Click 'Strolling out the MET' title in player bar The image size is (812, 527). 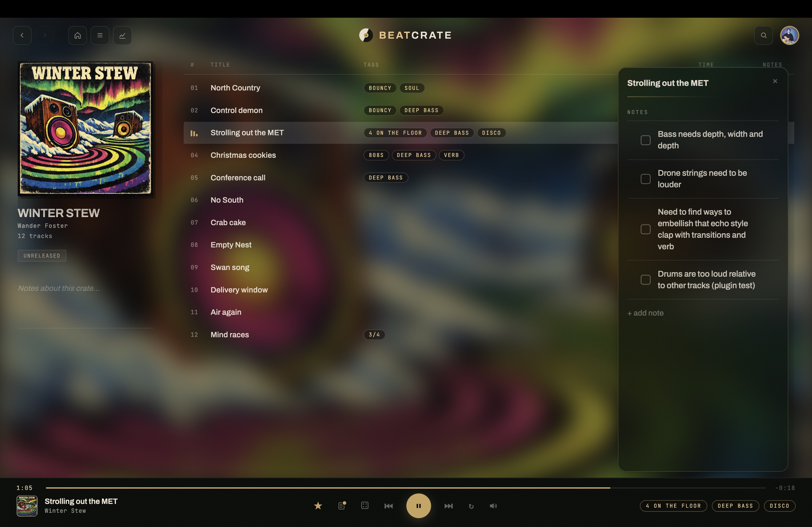point(81,501)
